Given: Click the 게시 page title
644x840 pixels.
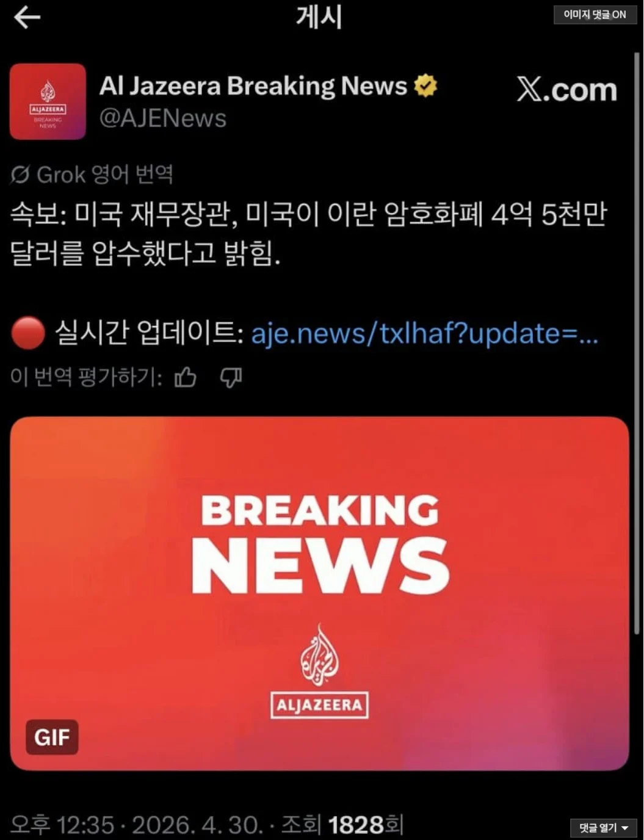Looking at the screenshot, I should coord(319,16).
